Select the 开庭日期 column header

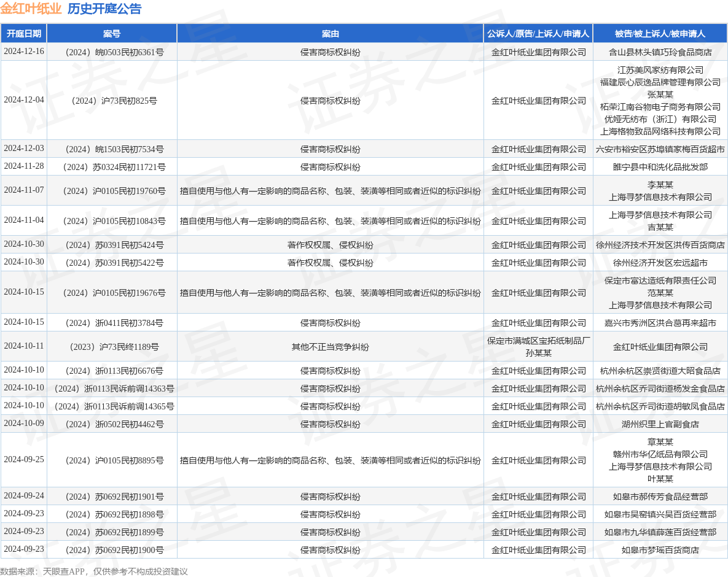(24, 34)
